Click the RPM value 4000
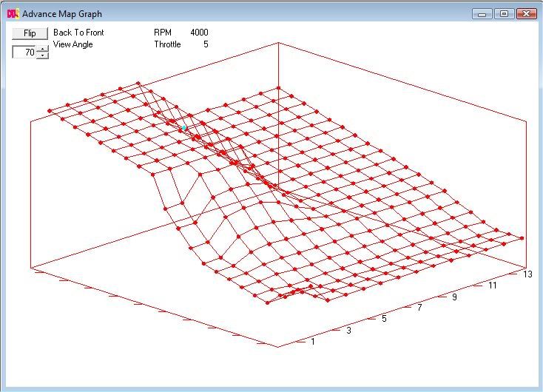This screenshot has width=543, height=392. (200, 33)
